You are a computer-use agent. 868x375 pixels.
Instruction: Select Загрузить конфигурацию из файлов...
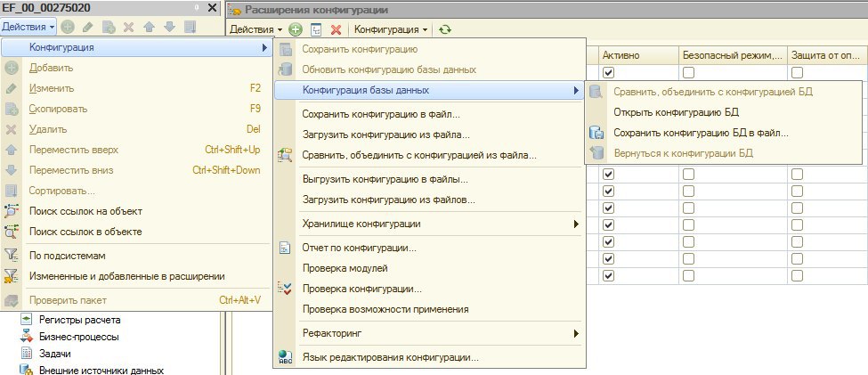(x=429, y=200)
